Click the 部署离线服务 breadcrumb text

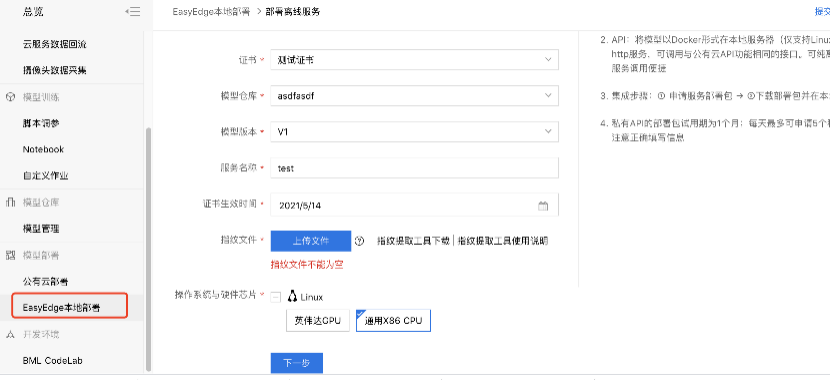[293, 12]
